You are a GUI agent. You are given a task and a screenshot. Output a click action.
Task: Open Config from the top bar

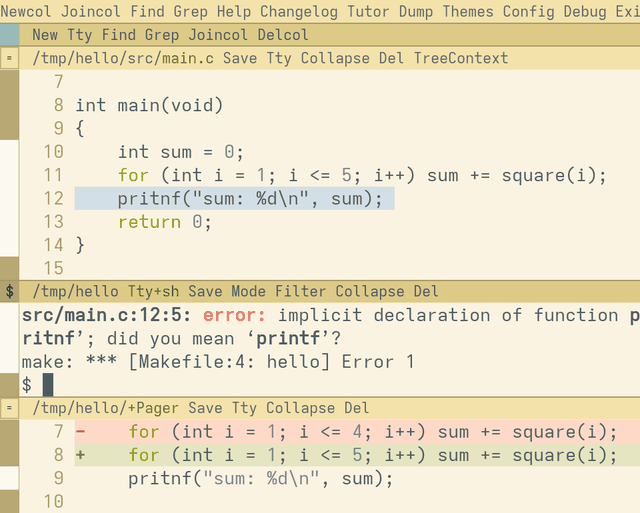(x=529, y=11)
